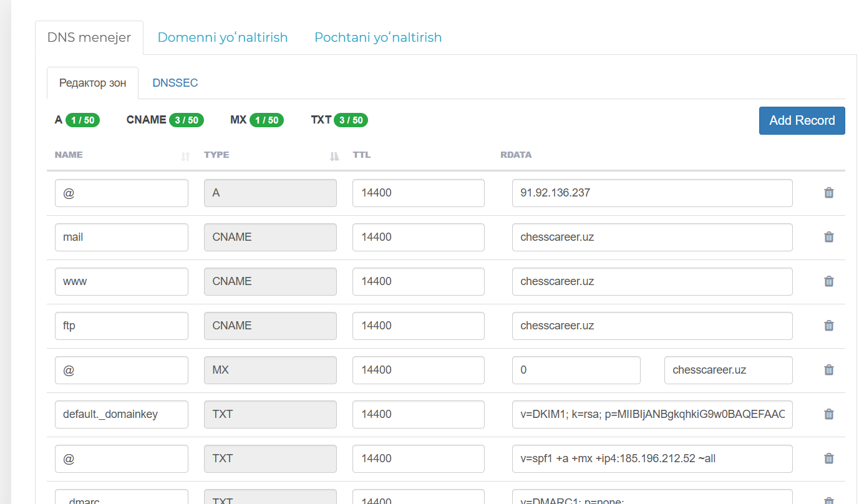Delete the A record for 91.92.136.237
The image size is (859, 504).
coord(828,193)
